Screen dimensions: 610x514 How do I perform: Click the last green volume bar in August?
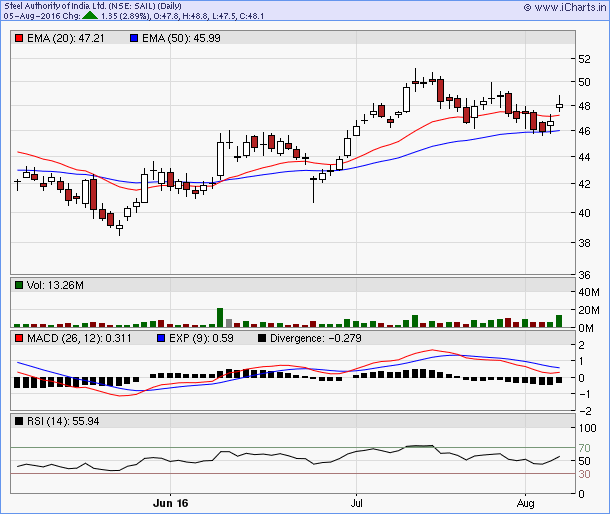pyautogui.click(x=559, y=321)
